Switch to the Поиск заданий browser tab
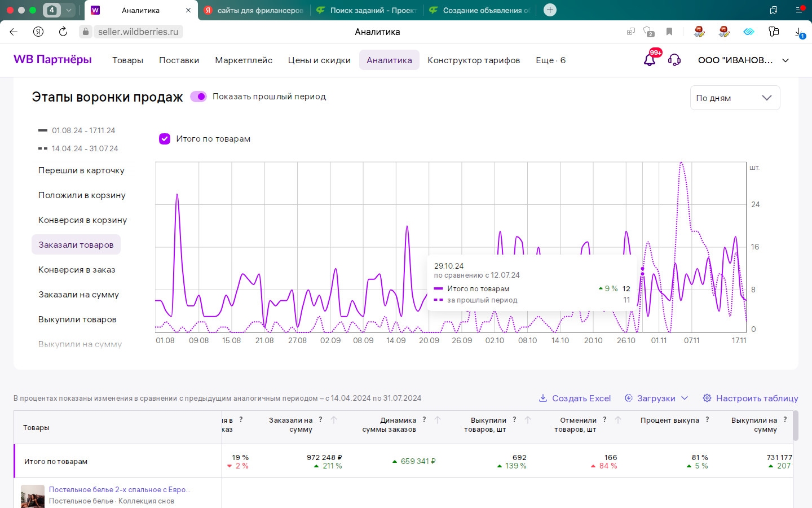Screen dimensions: 812x508 pyautogui.click(x=367, y=10)
